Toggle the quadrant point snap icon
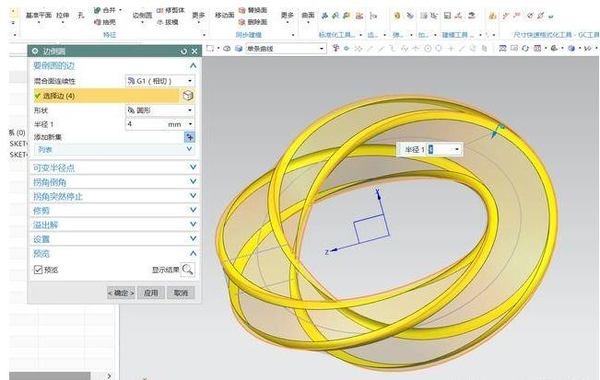Screen dimensions: 600x380 tap(439, 49)
